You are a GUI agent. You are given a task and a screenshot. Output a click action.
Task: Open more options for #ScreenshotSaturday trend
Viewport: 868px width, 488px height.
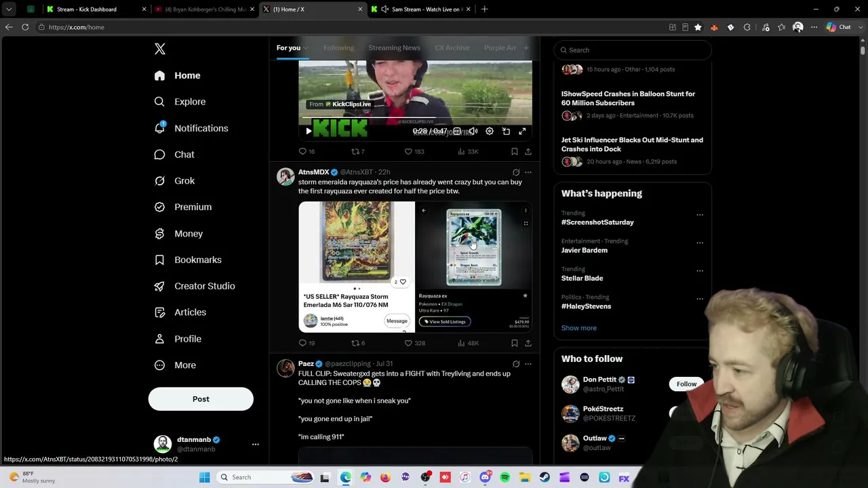pyautogui.click(x=700, y=215)
